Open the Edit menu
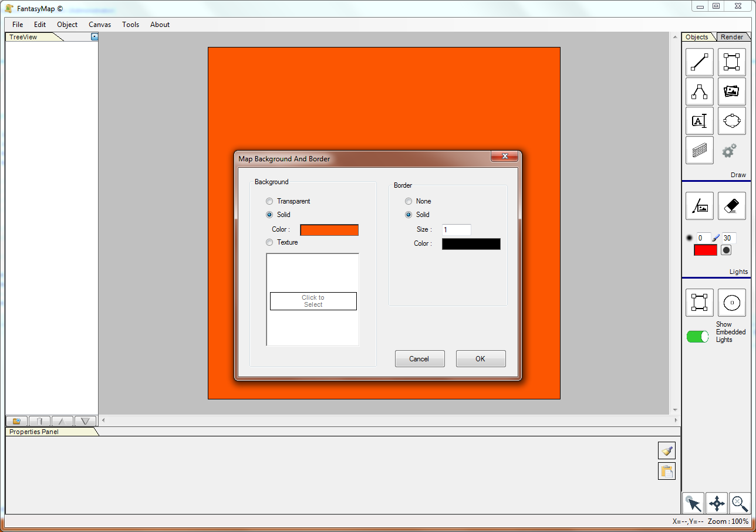The image size is (756, 532). (x=40, y=25)
